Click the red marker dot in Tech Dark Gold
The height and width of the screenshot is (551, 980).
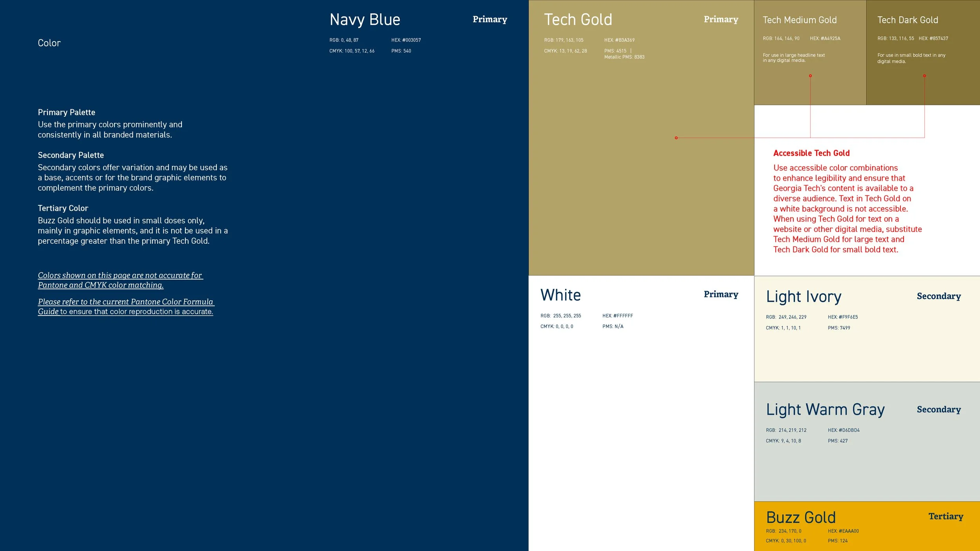(x=924, y=76)
